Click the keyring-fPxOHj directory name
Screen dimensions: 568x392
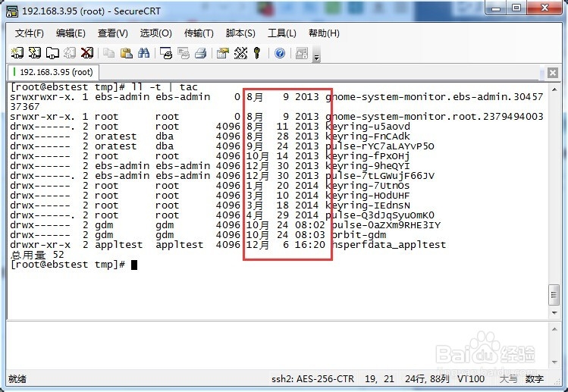[x=368, y=156]
